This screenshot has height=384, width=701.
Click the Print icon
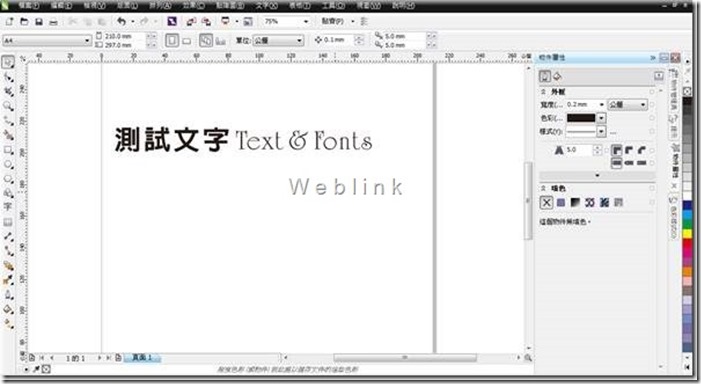[x=53, y=21]
